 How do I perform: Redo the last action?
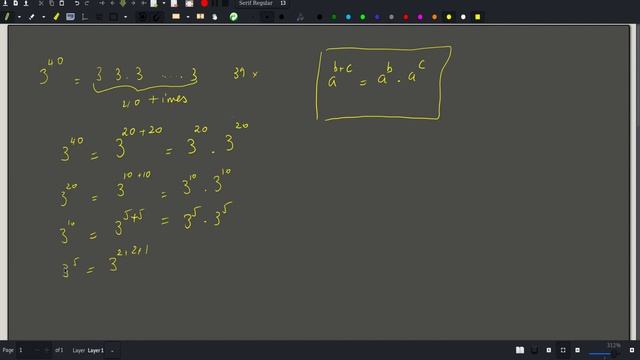pyautogui.click(x=87, y=3)
